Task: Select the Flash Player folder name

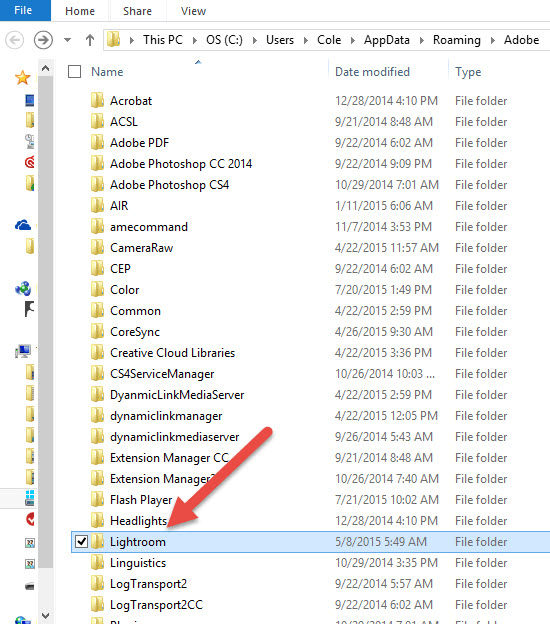Action: 141,500
